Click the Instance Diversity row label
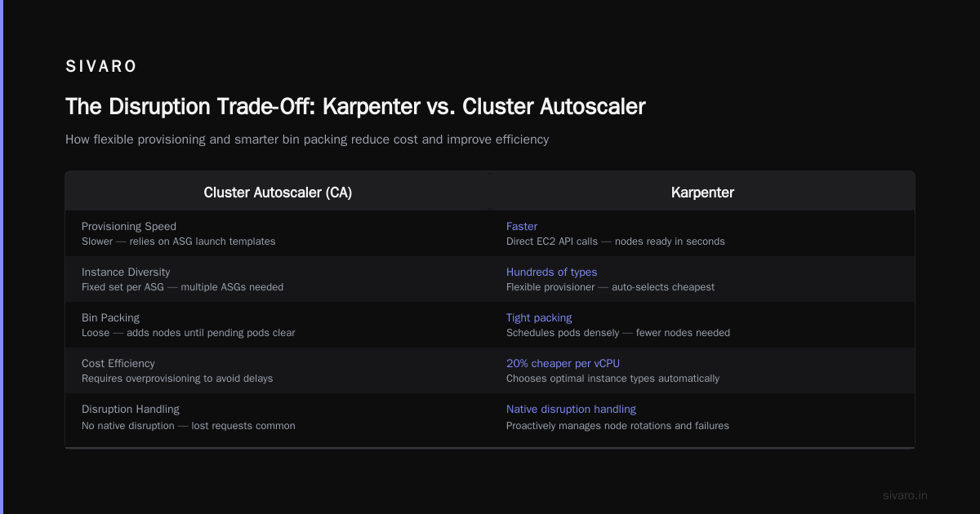Screen dimensions: 980x514 [126, 272]
